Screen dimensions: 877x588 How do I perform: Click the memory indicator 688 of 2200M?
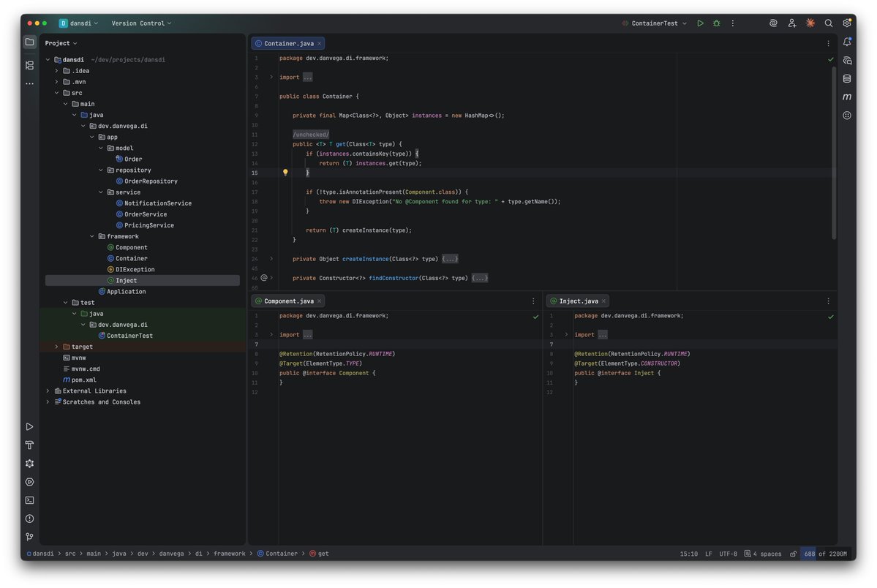[825, 554]
